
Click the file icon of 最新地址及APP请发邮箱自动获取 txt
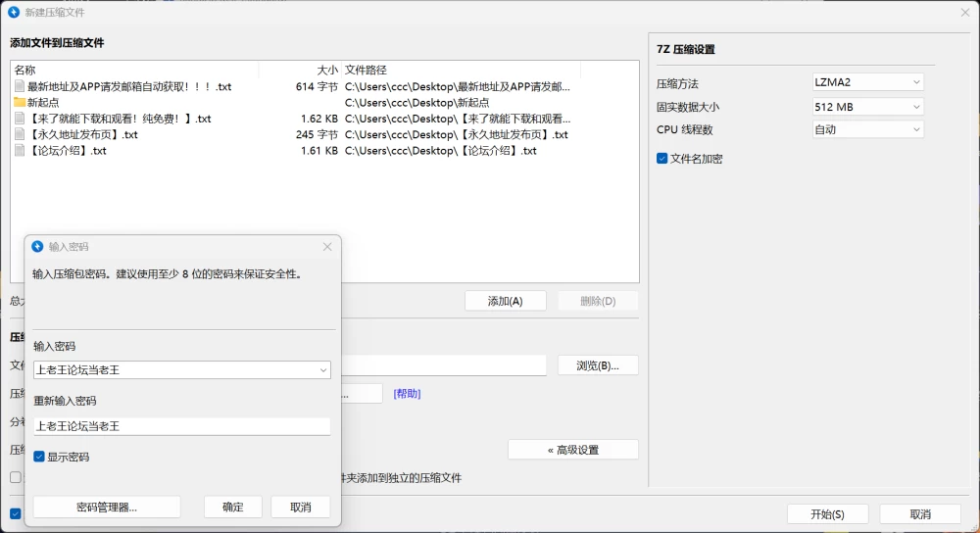(x=20, y=86)
